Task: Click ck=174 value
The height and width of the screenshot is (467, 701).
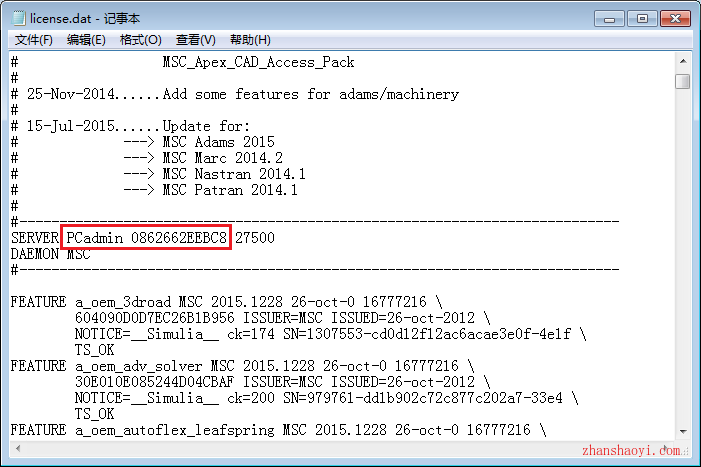Action: 251,334
